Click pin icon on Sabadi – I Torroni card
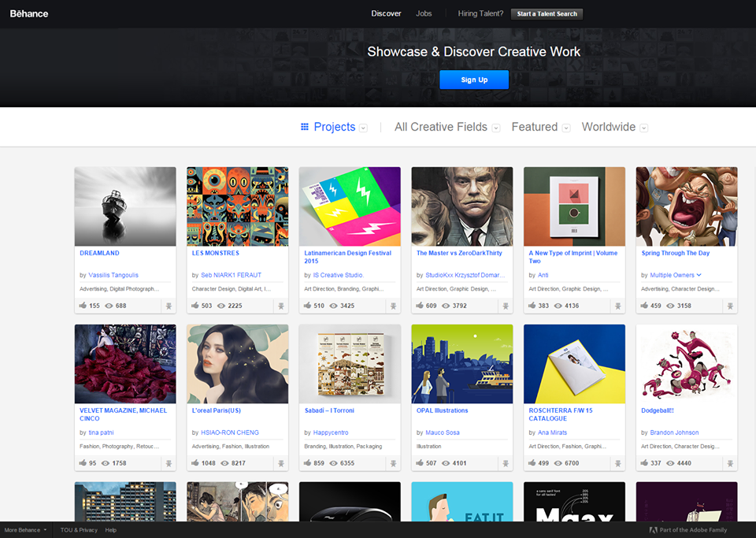Viewport: 756px width, 538px height. coord(394,463)
